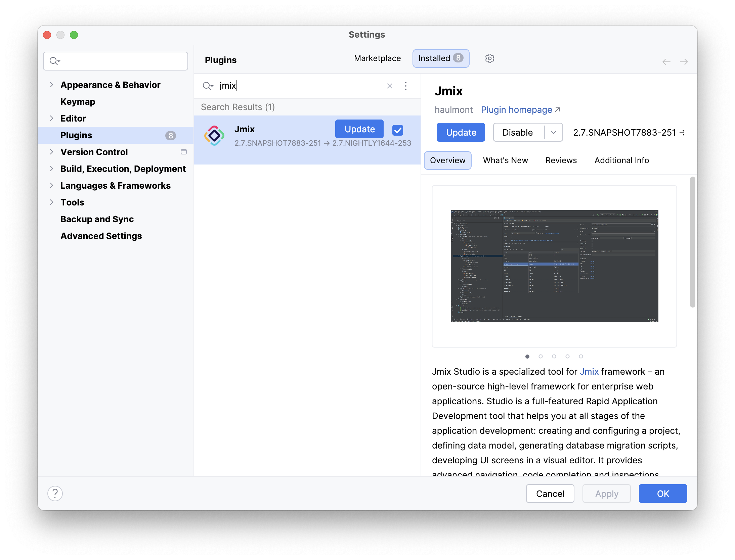The width and height of the screenshot is (735, 560).
Task: Open help via the question mark icon
Action: [55, 494]
